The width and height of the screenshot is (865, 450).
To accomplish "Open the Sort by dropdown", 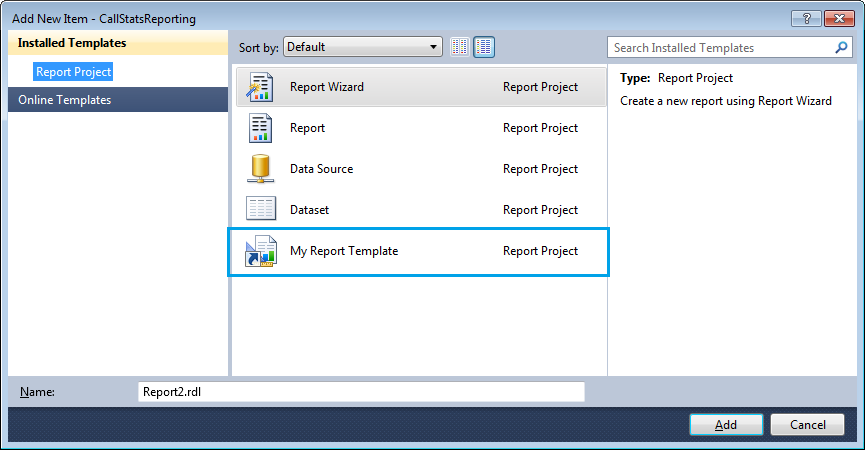I will (362, 47).
